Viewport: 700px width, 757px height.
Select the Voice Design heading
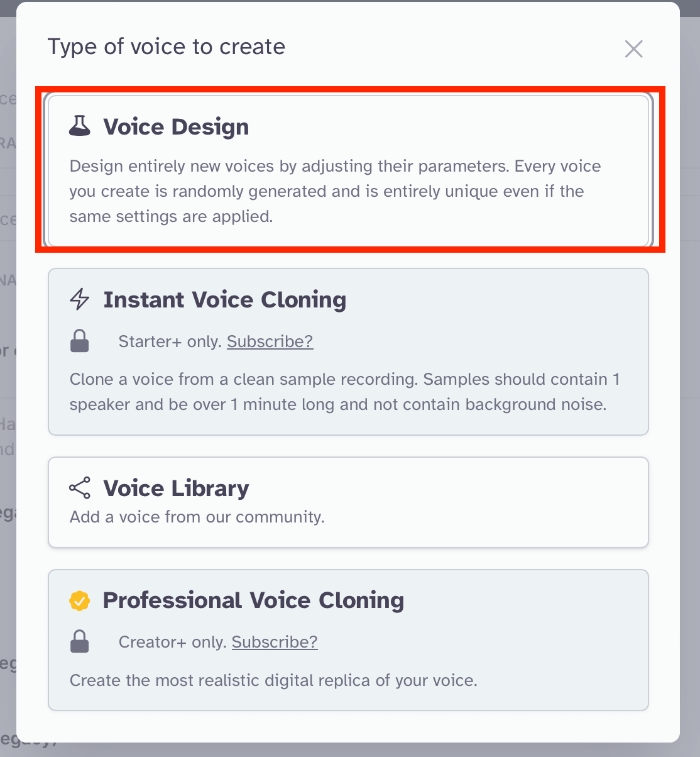coord(176,127)
